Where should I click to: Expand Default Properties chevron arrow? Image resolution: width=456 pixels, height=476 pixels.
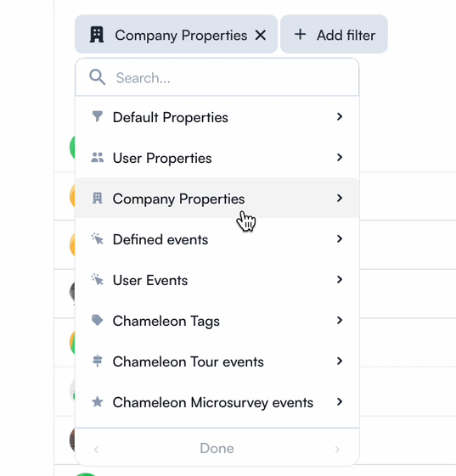point(340,116)
